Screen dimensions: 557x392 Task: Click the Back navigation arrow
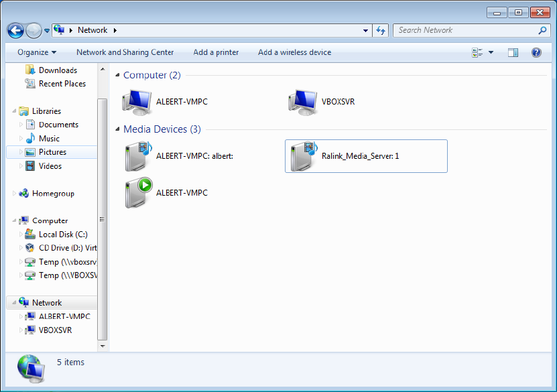pyautogui.click(x=15, y=31)
